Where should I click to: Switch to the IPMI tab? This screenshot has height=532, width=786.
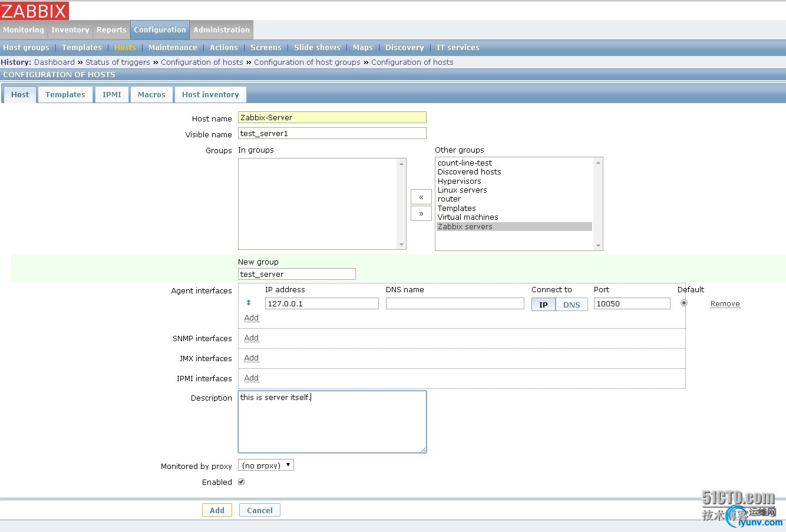(x=112, y=94)
